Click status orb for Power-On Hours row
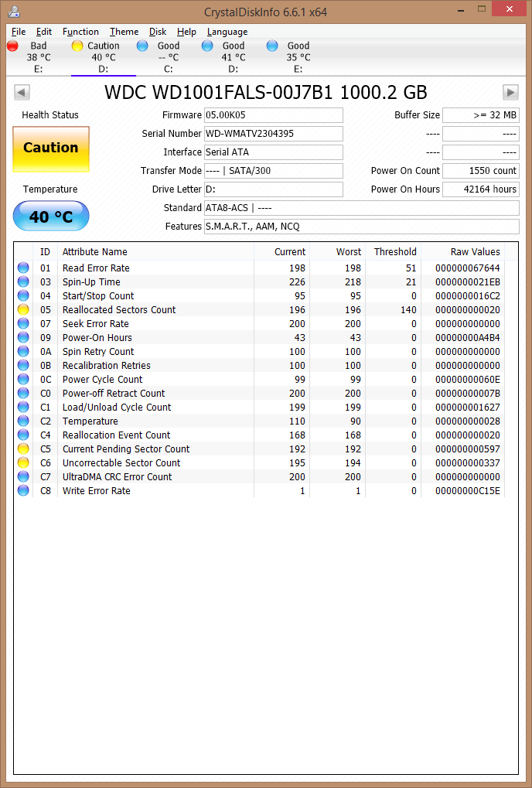Screen dimensions: 532x788 pos(23,337)
